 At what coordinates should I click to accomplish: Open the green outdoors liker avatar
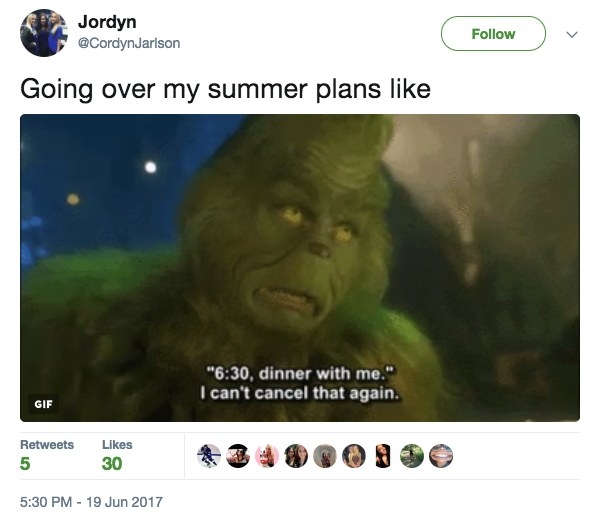click(412, 456)
